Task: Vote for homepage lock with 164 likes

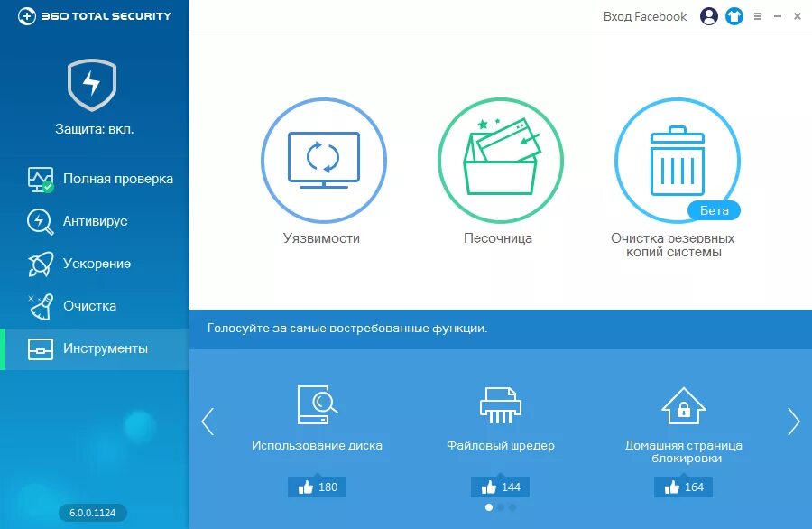Action: click(x=684, y=487)
